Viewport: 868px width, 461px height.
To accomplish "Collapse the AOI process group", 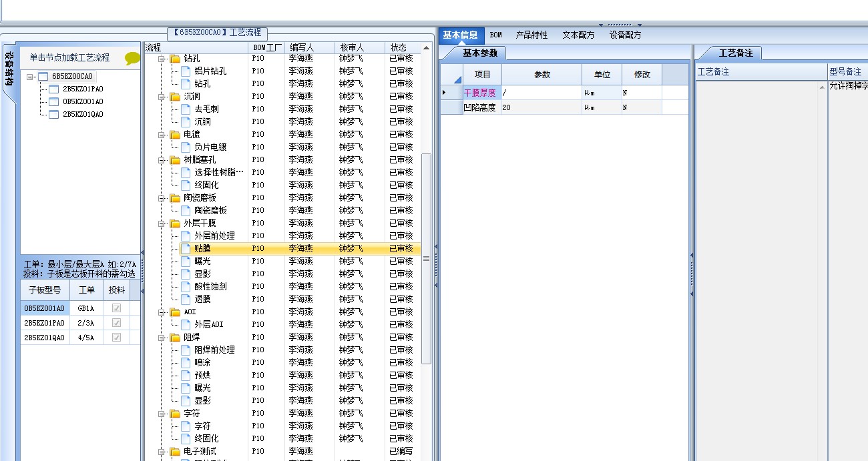I will [x=161, y=312].
